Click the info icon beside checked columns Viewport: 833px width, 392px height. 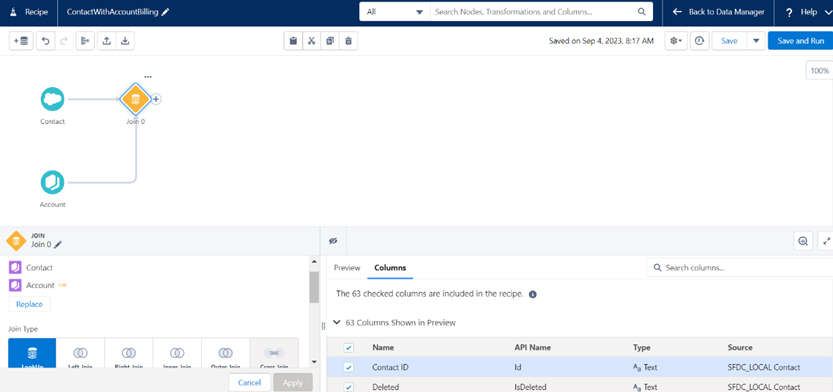pos(533,294)
